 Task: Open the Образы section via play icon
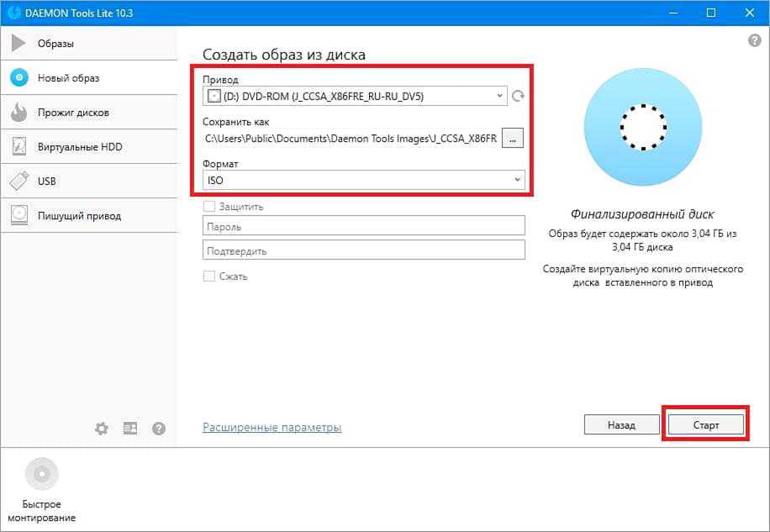coord(18,43)
